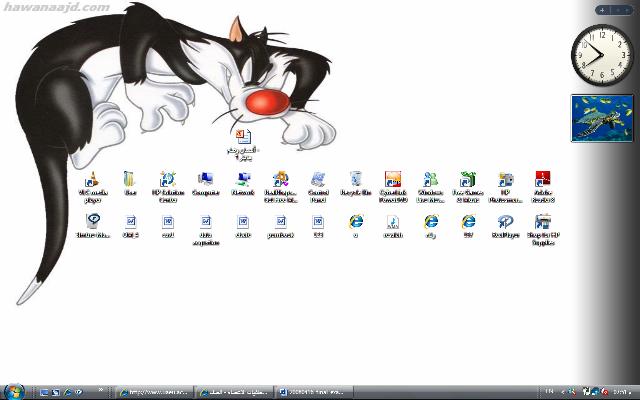Open the Recycle Bin
The height and width of the screenshot is (400, 640).
[356, 183]
